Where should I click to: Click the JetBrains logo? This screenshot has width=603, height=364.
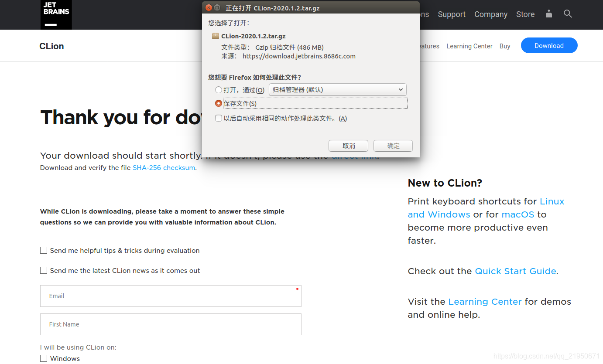click(56, 15)
